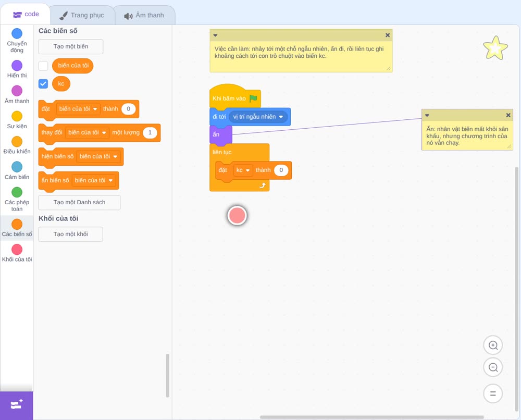521x420 pixels.
Task: Select the Chuyển động category circle
Action: [x=17, y=33]
